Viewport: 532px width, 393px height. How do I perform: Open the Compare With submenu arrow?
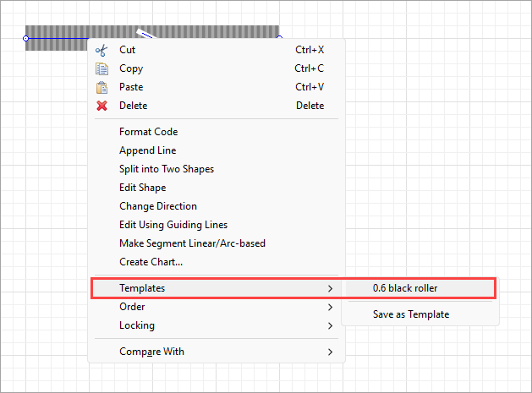click(330, 352)
